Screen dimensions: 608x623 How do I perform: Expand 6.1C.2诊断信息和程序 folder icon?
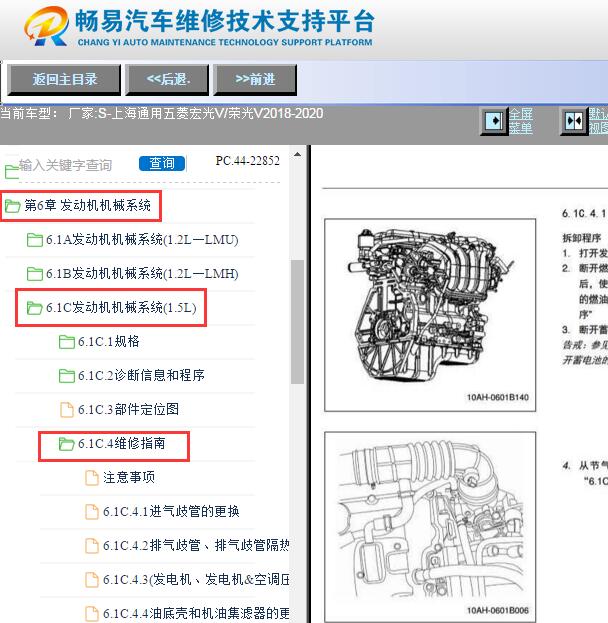pos(67,375)
